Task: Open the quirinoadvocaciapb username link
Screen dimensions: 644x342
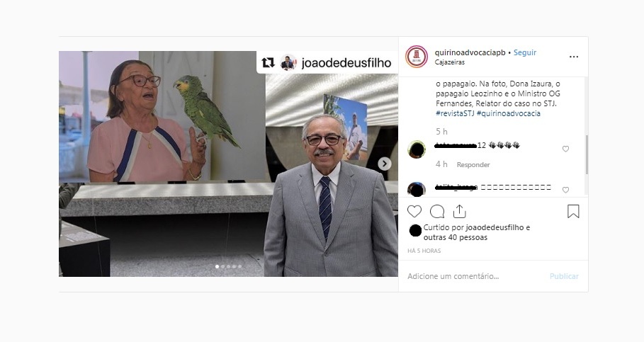Action: (x=470, y=52)
